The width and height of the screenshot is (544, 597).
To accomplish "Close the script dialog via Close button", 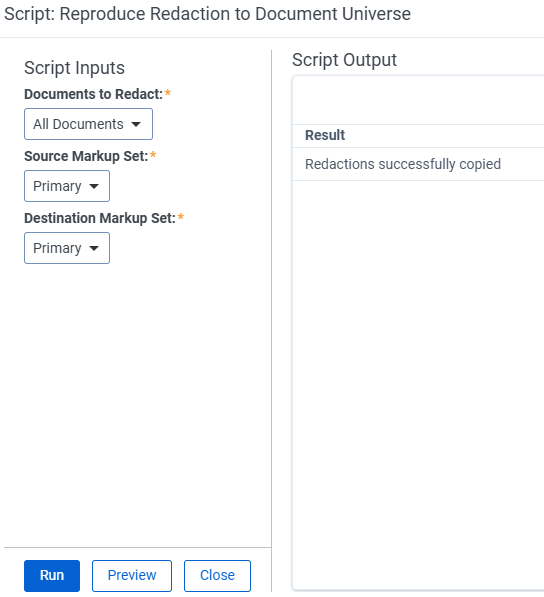I will click(x=217, y=576).
